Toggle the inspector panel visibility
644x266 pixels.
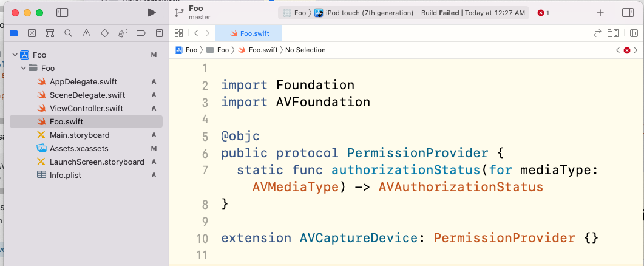pyautogui.click(x=628, y=13)
